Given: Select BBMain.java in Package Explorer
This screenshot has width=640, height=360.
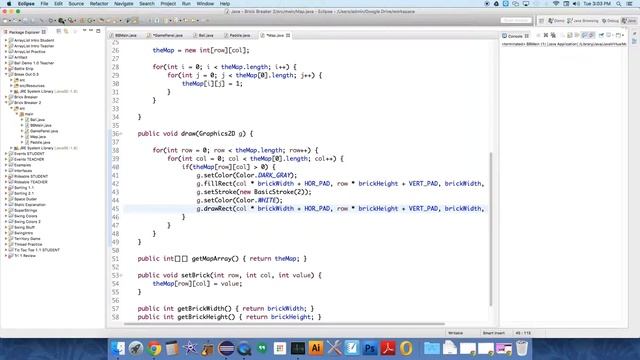Looking at the screenshot, I should click(x=40, y=126).
